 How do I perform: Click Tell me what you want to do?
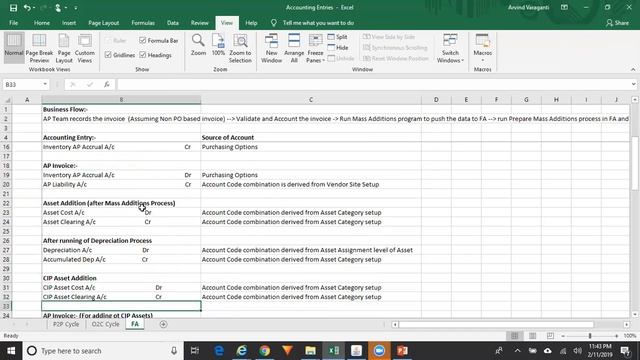coord(318,23)
